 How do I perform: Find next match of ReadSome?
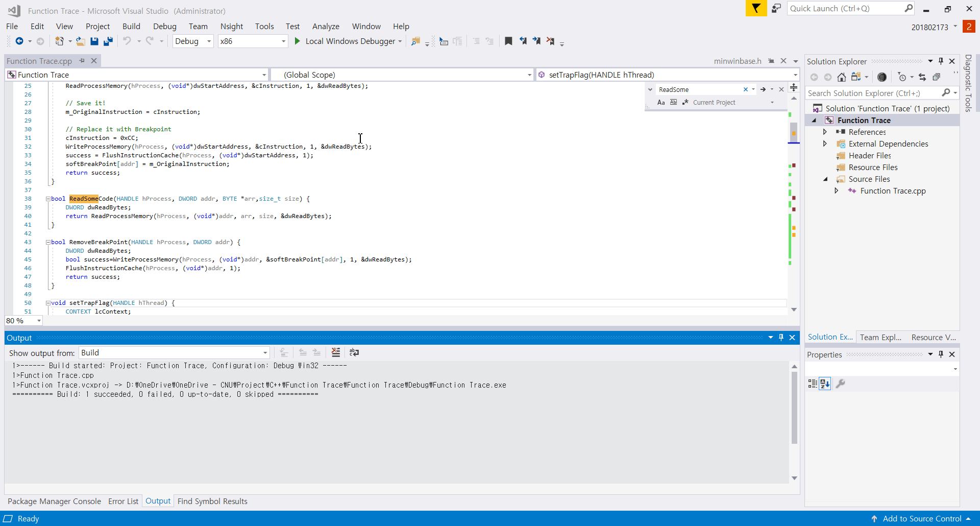coord(763,89)
